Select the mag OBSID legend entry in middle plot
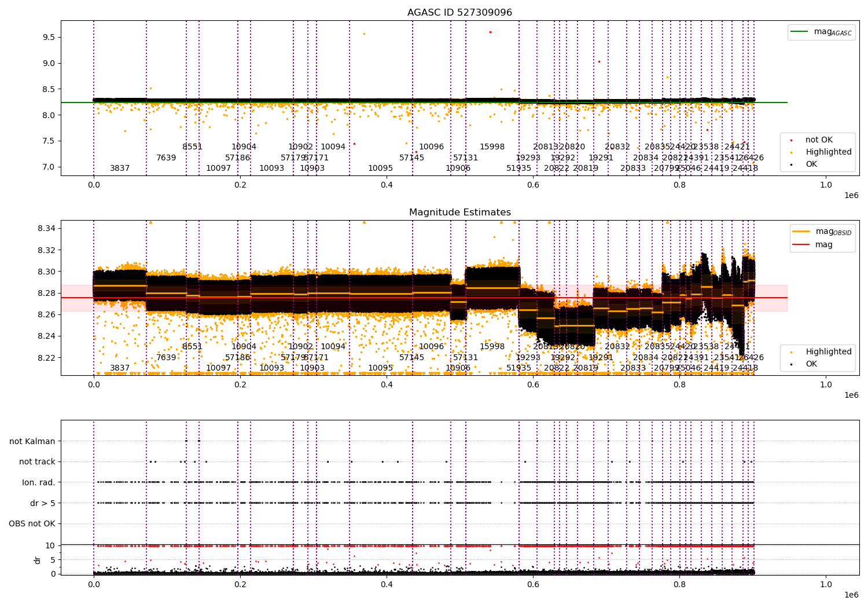Viewport: 868px width, 608px height. (x=823, y=232)
